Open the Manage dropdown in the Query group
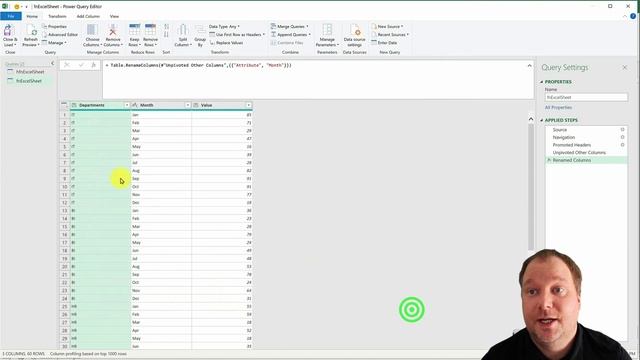The width and height of the screenshot is (640, 360). click(55, 43)
